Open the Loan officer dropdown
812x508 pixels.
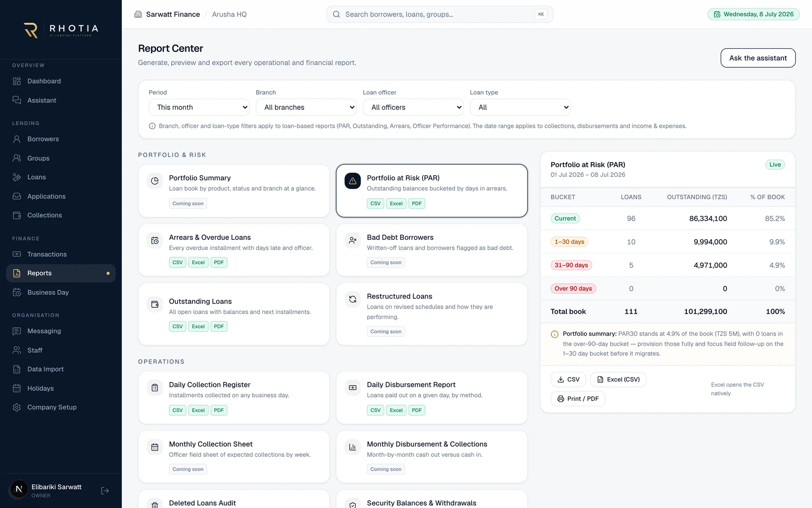point(413,108)
